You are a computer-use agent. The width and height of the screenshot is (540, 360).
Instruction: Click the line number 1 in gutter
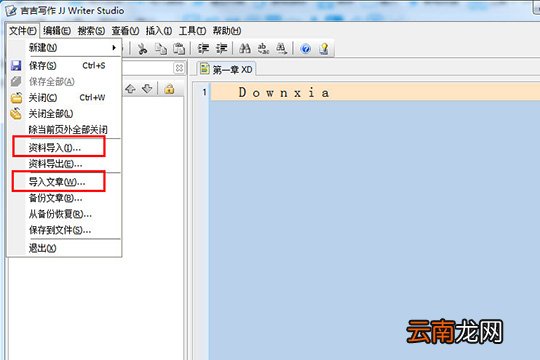click(x=205, y=92)
